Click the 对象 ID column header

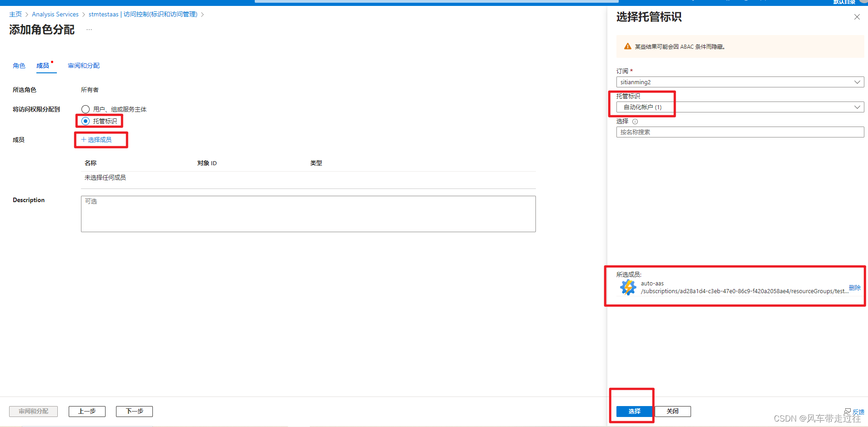[x=207, y=163]
